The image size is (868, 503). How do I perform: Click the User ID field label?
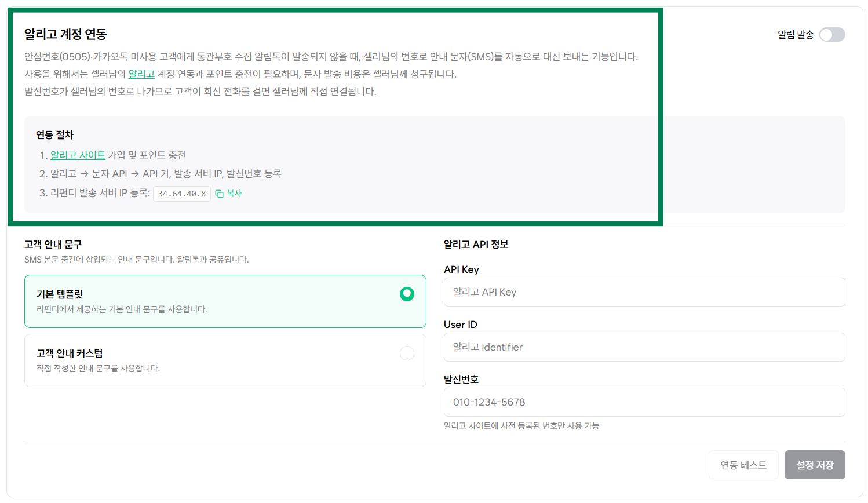click(461, 325)
